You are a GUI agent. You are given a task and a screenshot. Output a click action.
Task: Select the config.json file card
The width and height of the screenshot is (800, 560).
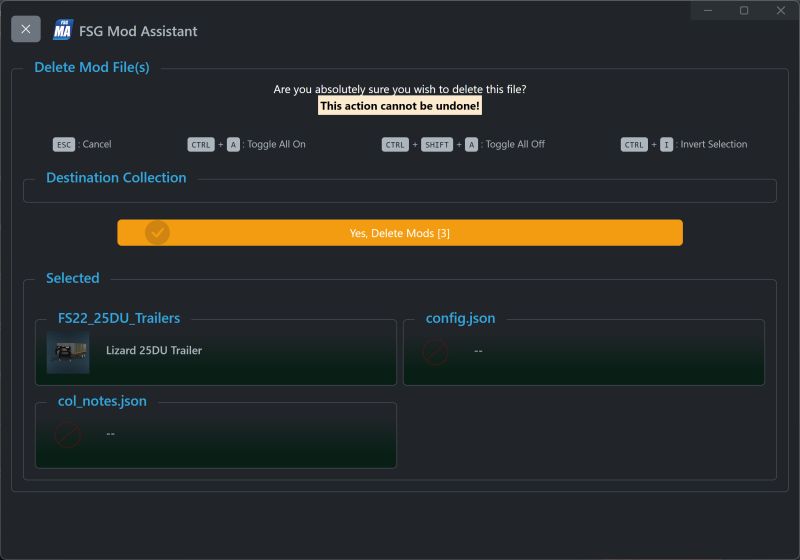pos(584,352)
